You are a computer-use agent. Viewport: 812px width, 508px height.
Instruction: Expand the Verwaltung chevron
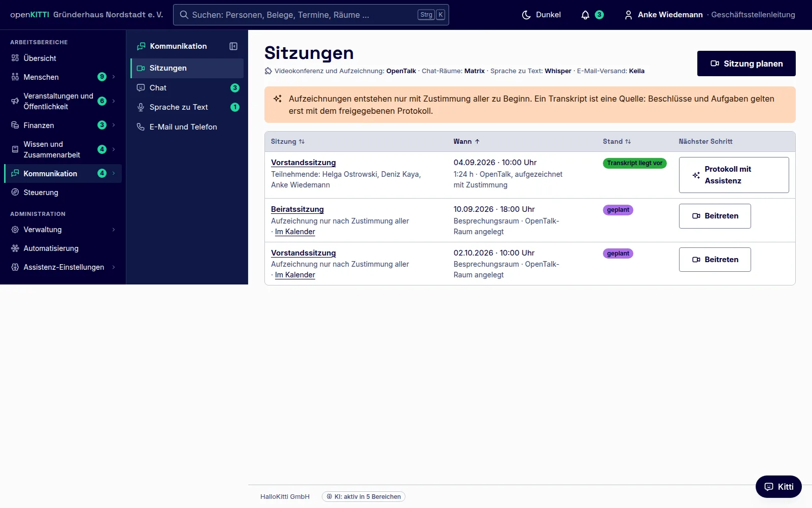(114, 230)
